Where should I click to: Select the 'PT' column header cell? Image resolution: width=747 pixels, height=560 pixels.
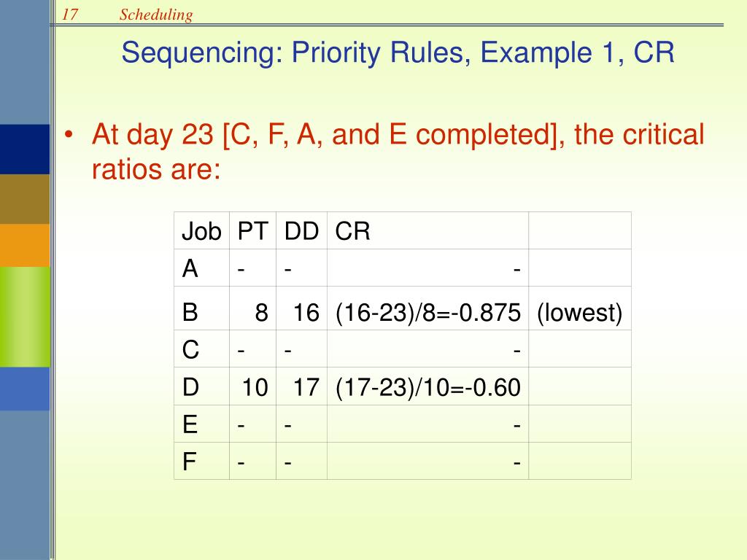coord(253,231)
